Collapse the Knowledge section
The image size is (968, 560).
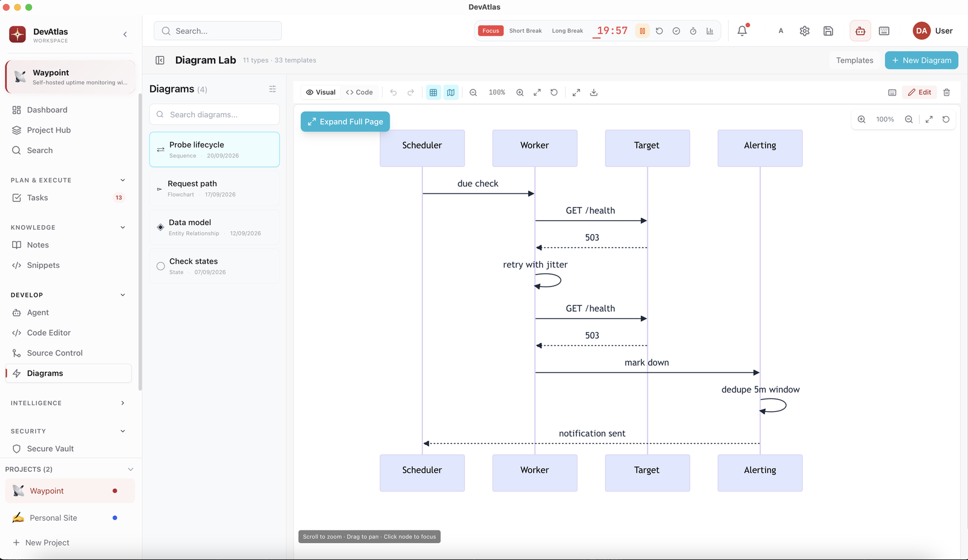pyautogui.click(x=123, y=227)
